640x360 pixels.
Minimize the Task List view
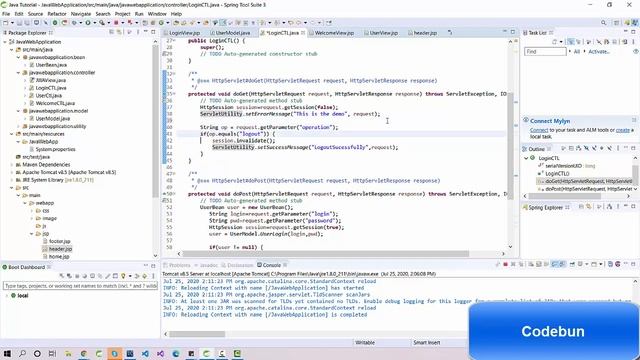point(625,32)
